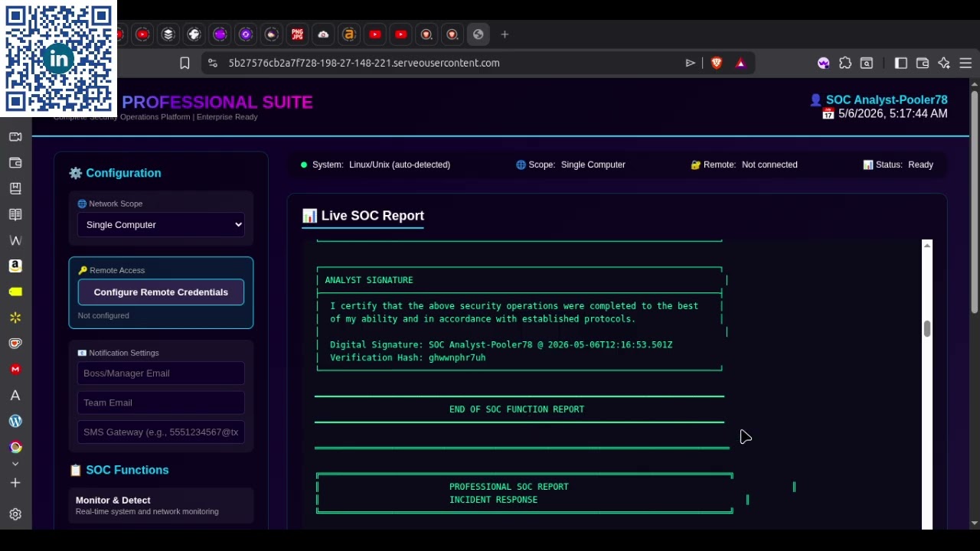Switch to the PNG JPG tab
Viewport: 980px width, 551px height.
point(297,34)
